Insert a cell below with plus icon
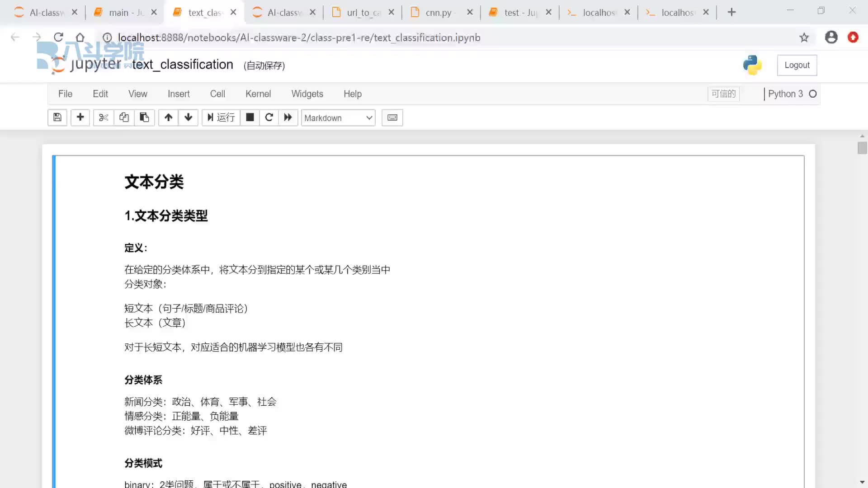This screenshot has width=868, height=488. coord(80,117)
